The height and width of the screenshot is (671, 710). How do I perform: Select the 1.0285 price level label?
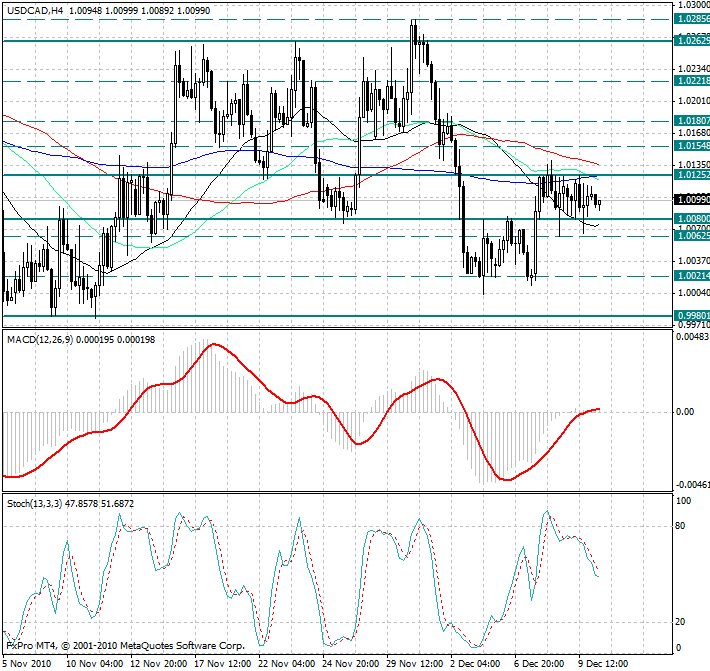[x=692, y=19]
